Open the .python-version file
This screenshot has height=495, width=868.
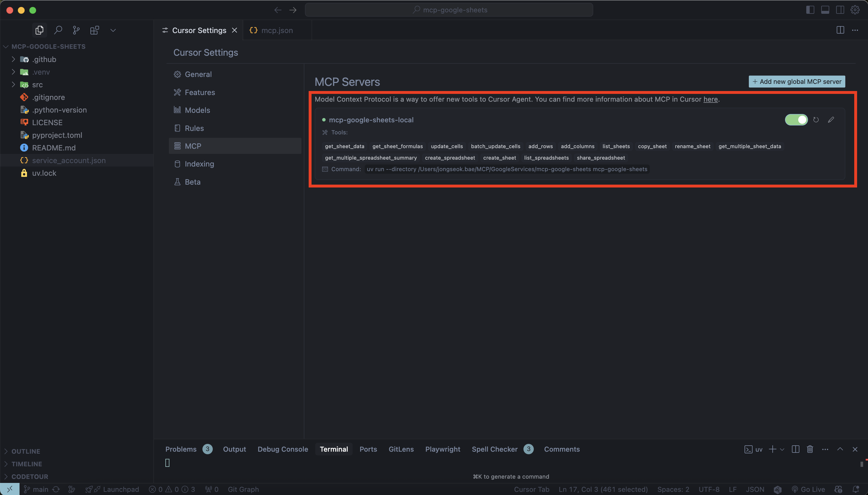(x=59, y=110)
